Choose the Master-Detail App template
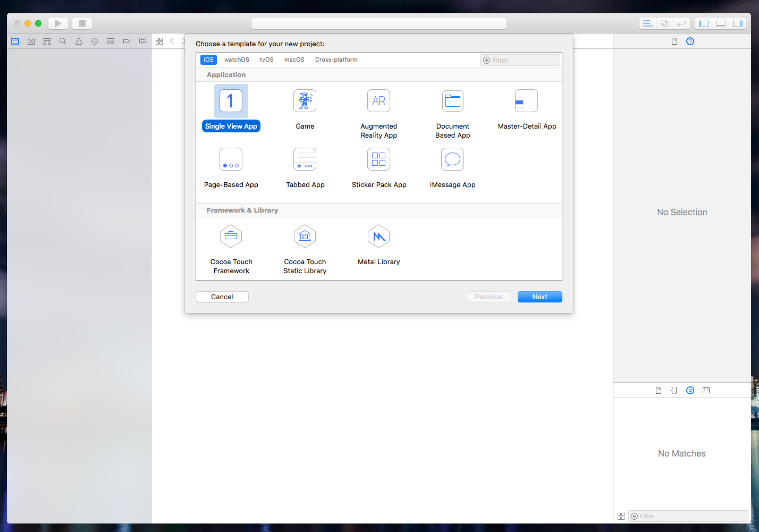Screen dimensions: 759x532 527,109
